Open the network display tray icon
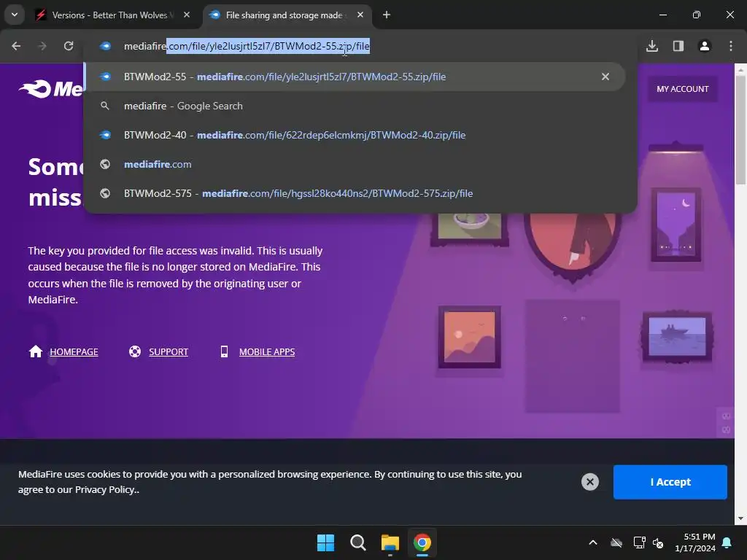The image size is (747, 560). pyautogui.click(x=639, y=542)
